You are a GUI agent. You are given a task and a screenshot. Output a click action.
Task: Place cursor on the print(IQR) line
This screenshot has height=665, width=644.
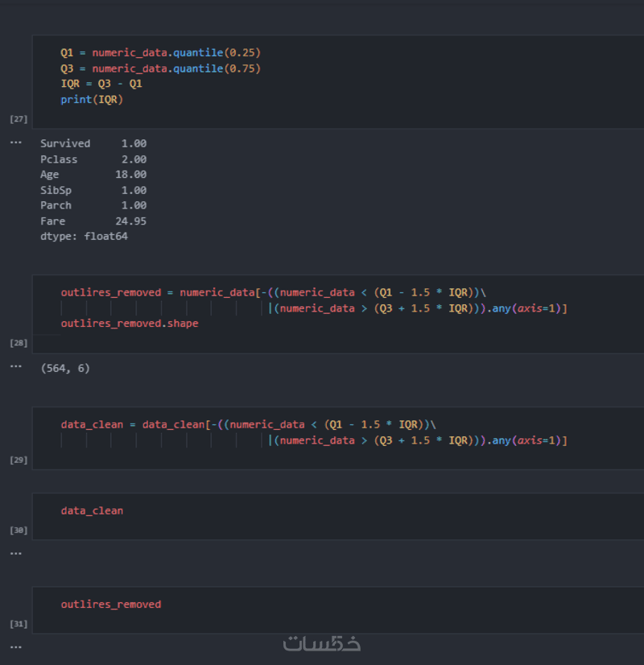92,100
